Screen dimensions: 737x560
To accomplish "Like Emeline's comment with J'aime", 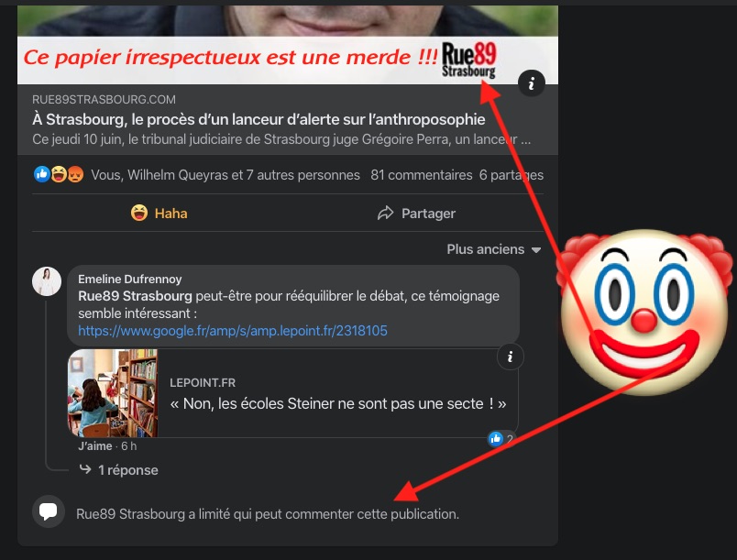I will (x=94, y=446).
